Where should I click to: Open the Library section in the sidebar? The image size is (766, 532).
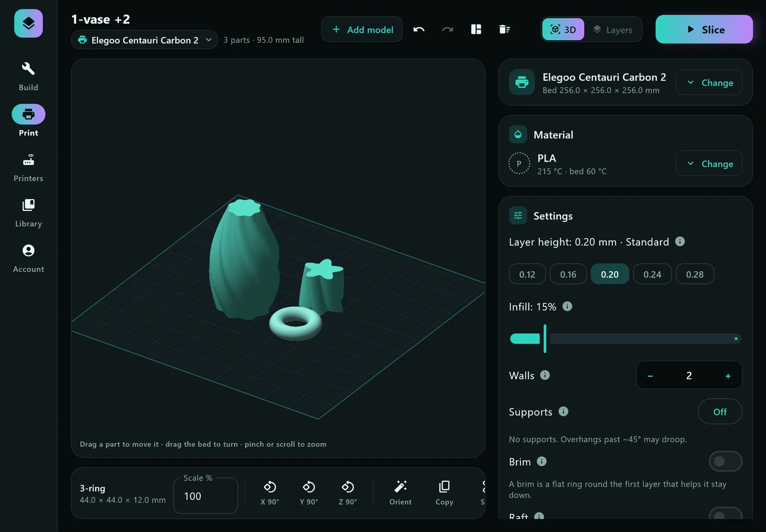28,213
